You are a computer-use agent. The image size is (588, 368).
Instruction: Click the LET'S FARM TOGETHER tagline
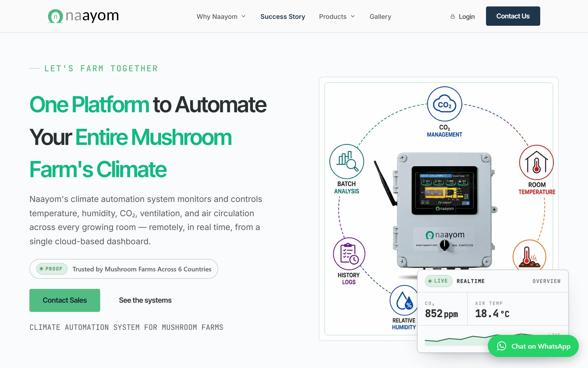click(101, 68)
